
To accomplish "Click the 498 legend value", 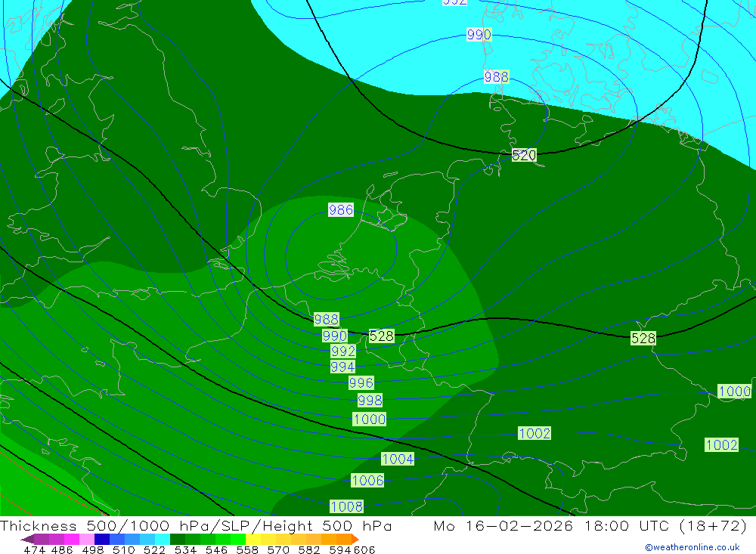I will click(x=93, y=550).
